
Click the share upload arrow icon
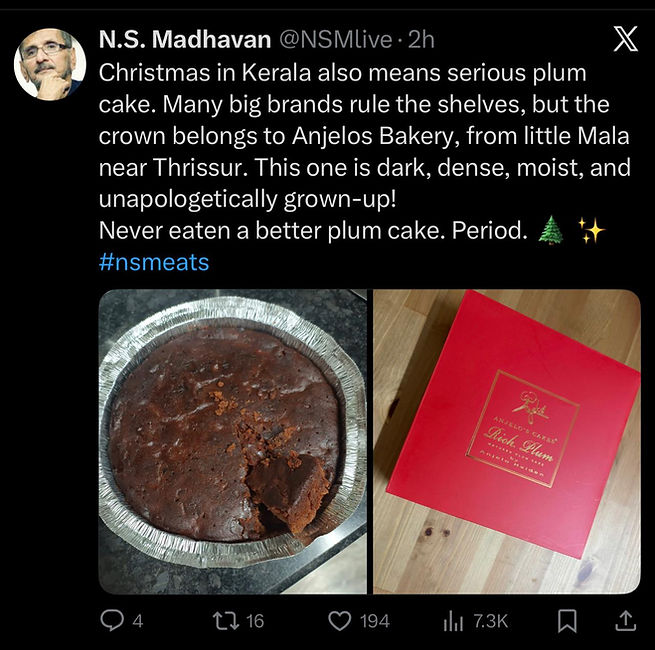(x=624, y=621)
